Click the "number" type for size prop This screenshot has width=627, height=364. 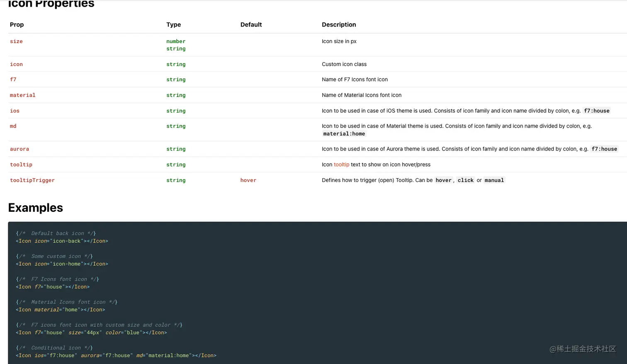[176, 41]
